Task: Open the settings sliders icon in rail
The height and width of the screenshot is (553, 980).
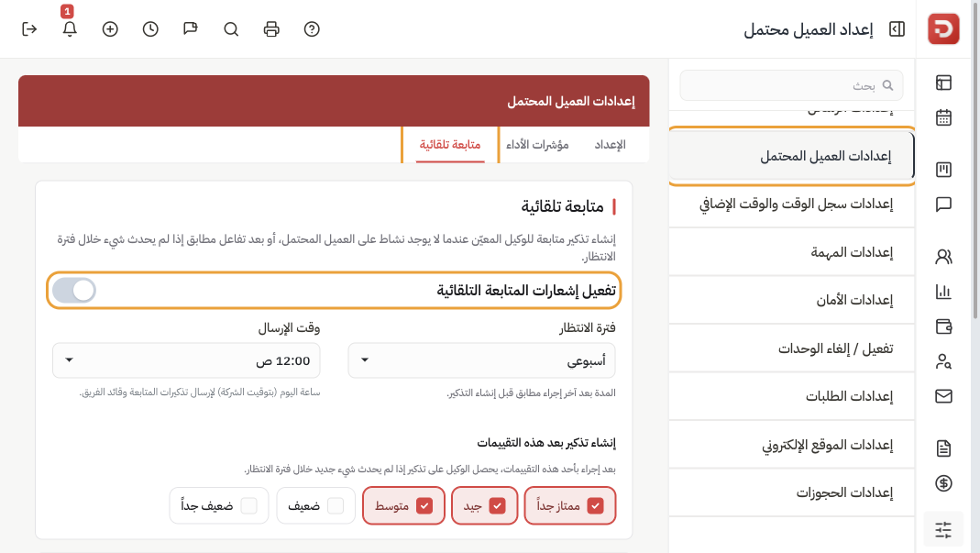Action: 943,530
